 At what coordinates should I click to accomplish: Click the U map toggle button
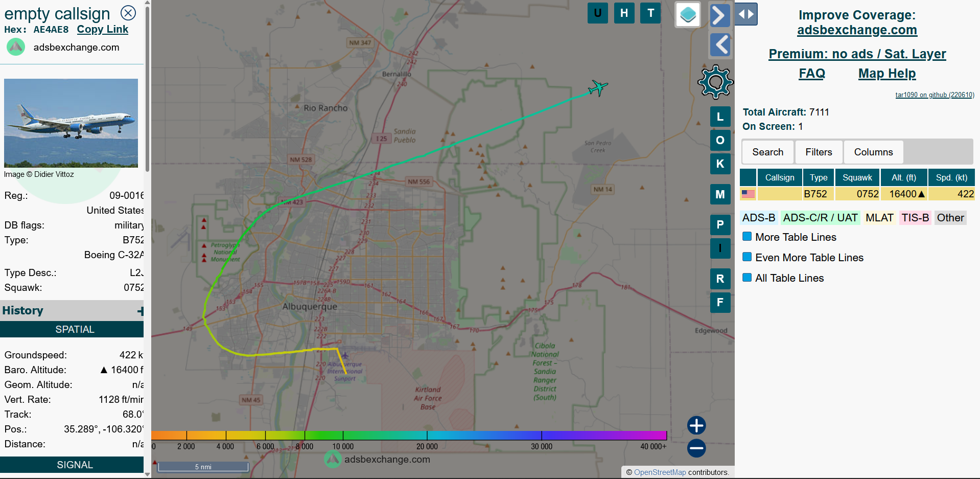coord(597,13)
